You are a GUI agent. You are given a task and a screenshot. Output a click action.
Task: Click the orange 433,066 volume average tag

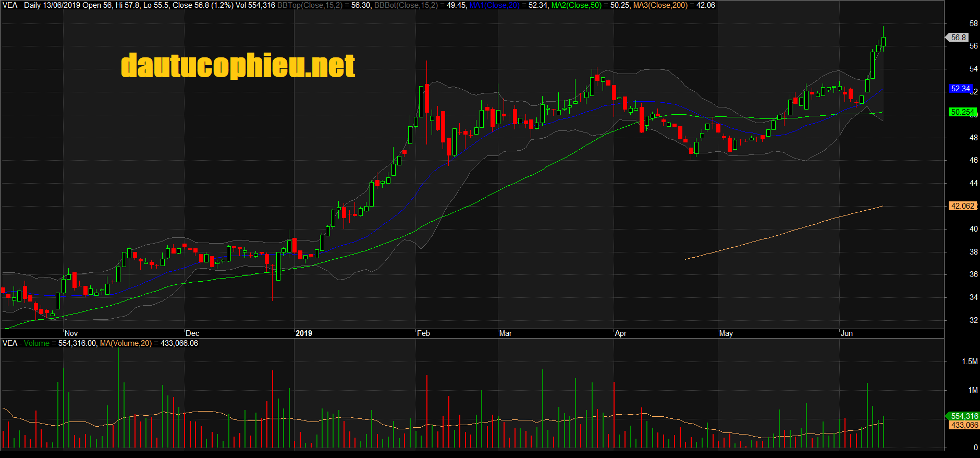tap(964, 425)
